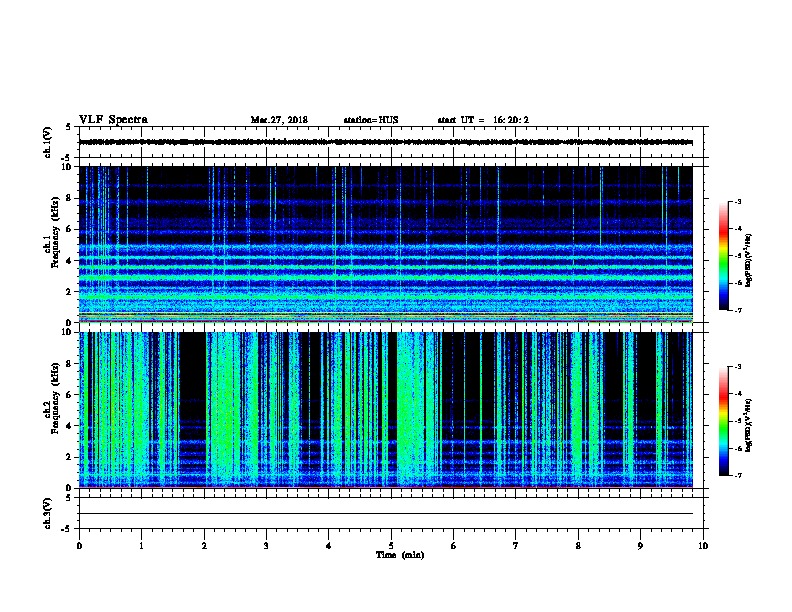Click the ch.1 colorbar log(PSD) label
This screenshot has height=612, width=792.
(x=749, y=260)
